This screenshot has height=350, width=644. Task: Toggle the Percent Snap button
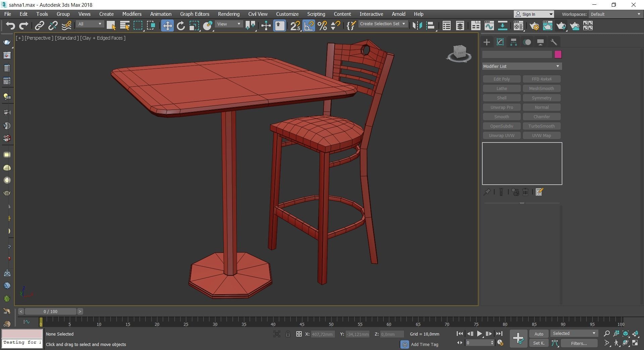pos(322,26)
